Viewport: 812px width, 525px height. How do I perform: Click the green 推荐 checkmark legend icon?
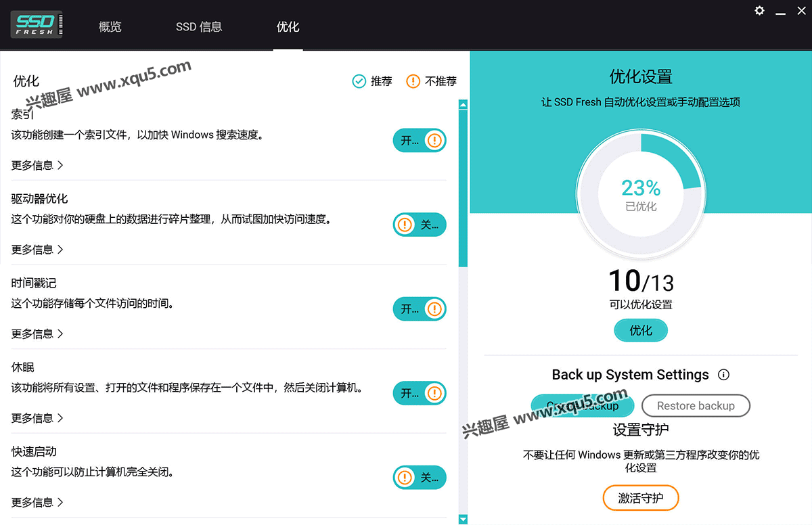click(359, 81)
